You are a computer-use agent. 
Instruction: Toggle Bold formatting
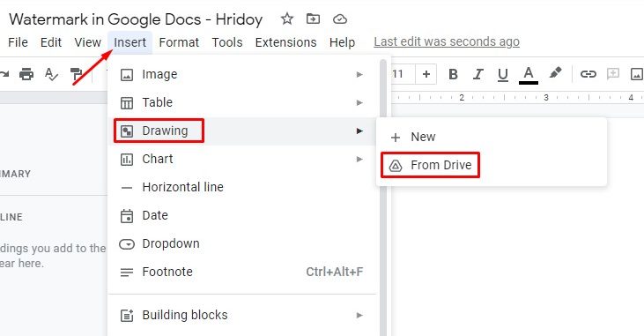click(x=453, y=74)
